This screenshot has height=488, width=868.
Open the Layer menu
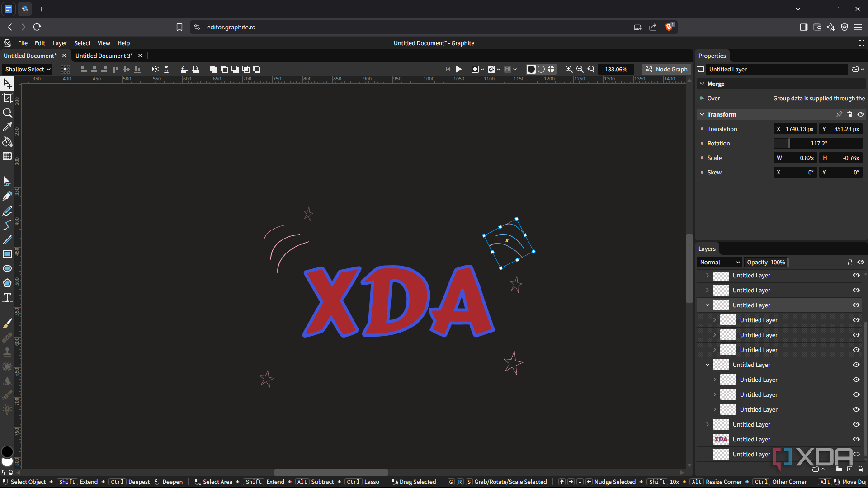[59, 43]
